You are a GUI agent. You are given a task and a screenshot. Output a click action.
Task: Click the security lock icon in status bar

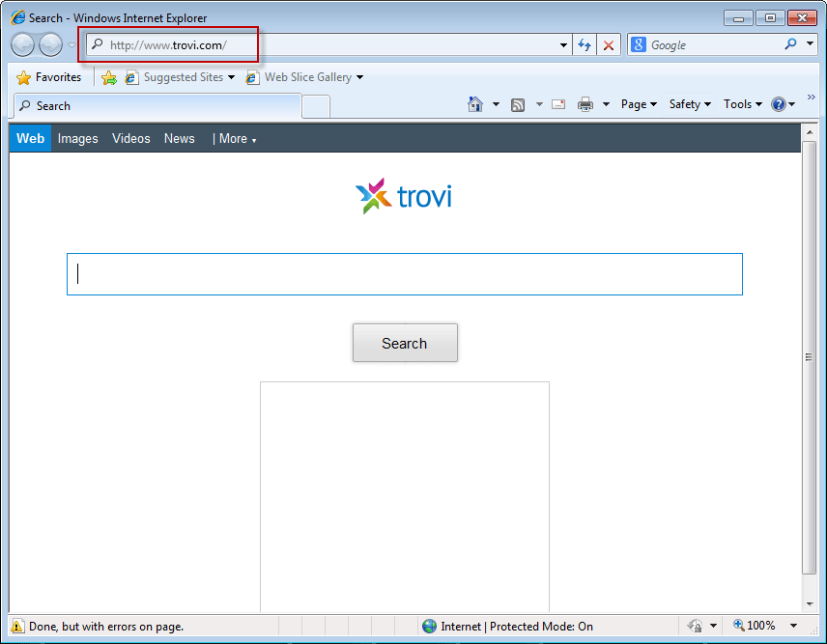point(696,626)
